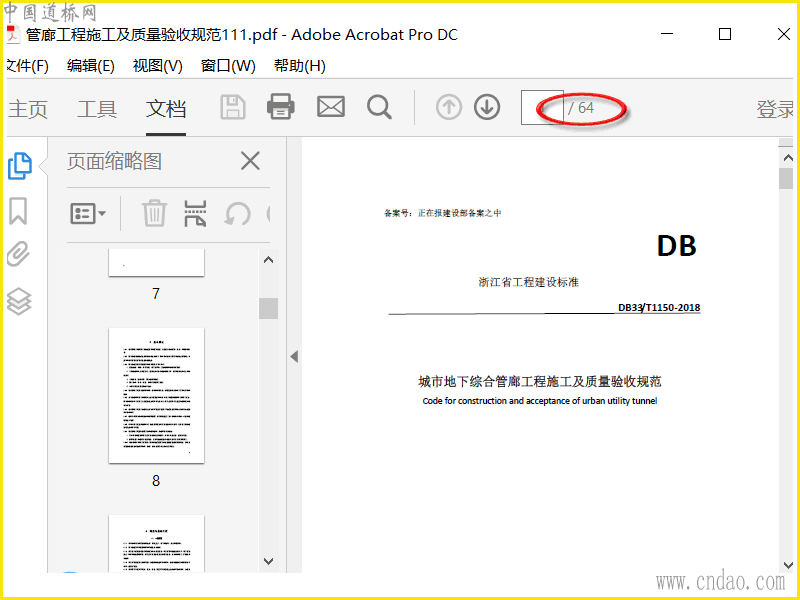Screen dimensions: 800x600
Task: Switch to the 主页 tab
Action: coord(28,109)
